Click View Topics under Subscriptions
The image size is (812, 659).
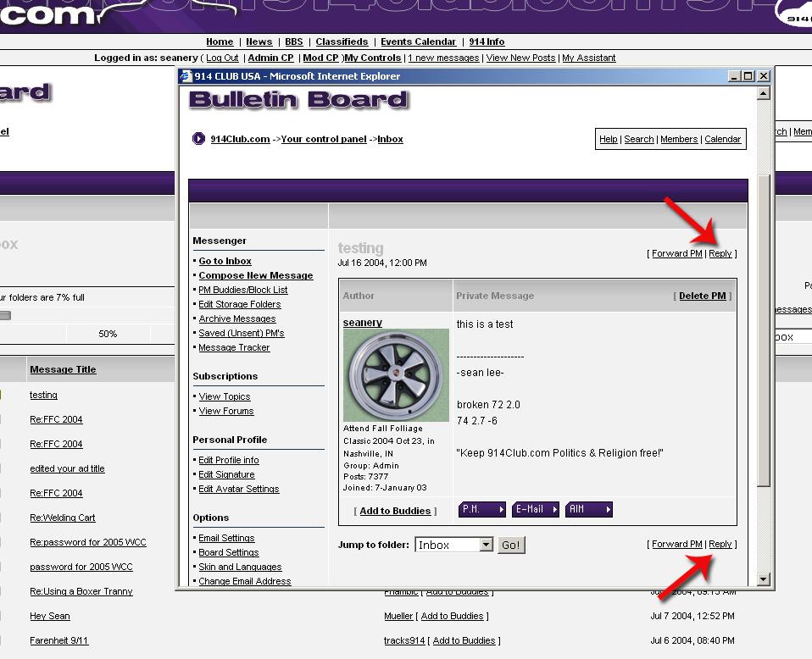(x=225, y=396)
